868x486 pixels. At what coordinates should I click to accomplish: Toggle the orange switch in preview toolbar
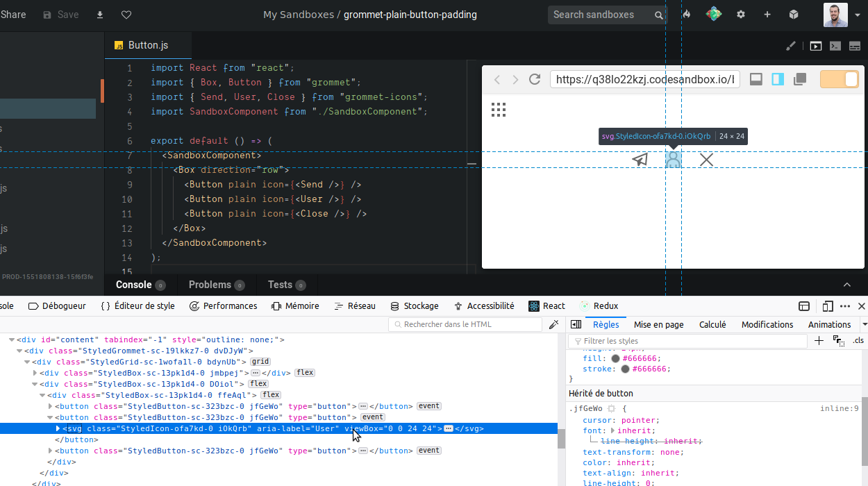[x=840, y=79]
